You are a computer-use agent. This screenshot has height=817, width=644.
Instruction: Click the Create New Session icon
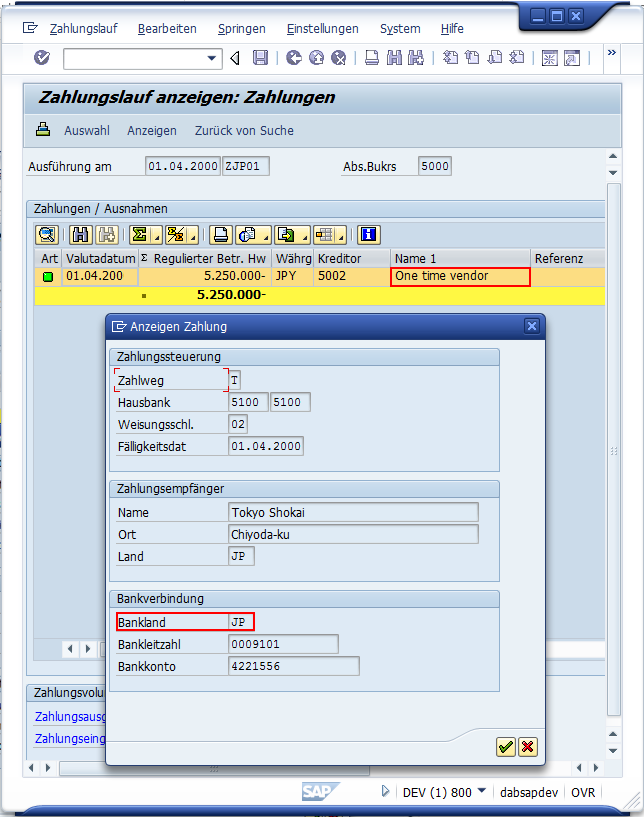[x=550, y=58]
